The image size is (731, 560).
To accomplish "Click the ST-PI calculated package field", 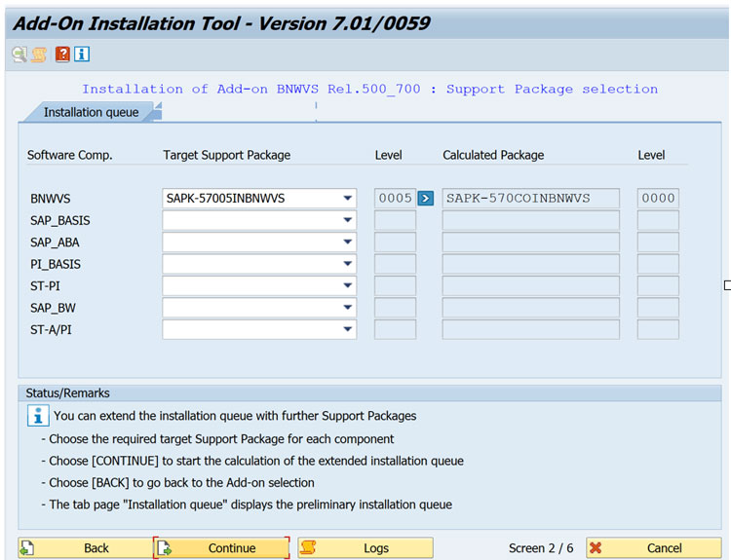I will 531,285.
